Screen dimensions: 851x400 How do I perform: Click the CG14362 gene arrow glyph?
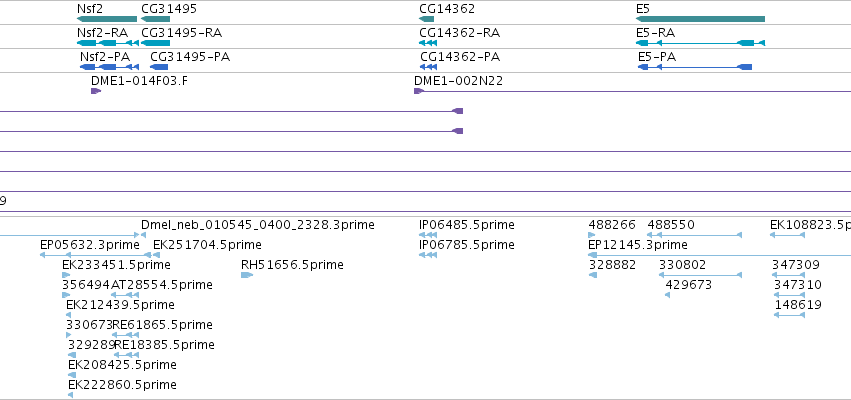pyautogui.click(x=427, y=19)
